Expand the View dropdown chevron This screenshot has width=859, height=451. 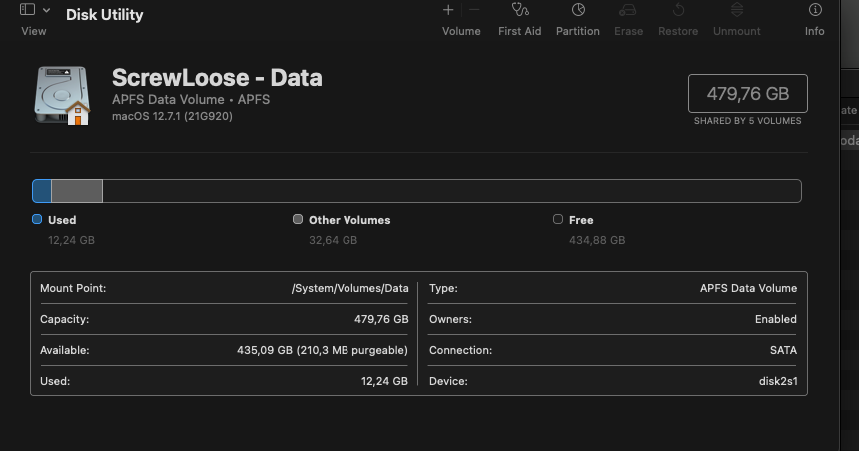click(46, 9)
